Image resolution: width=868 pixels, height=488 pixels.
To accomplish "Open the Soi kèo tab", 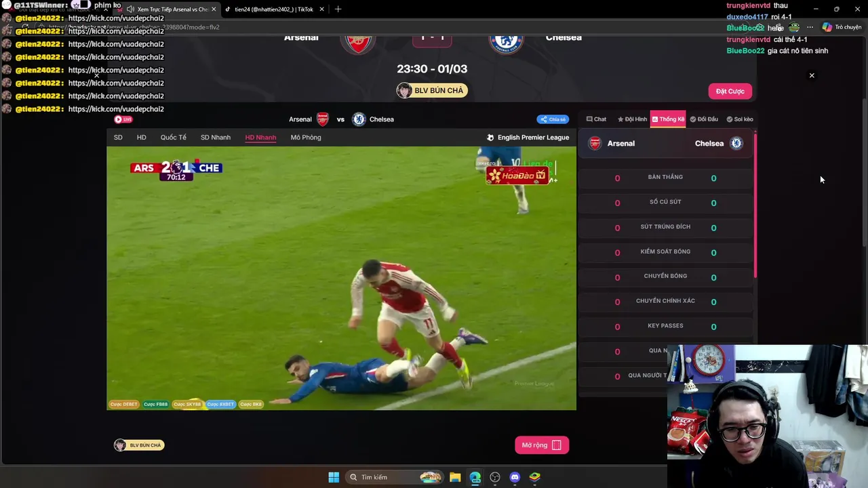I will pyautogui.click(x=740, y=119).
